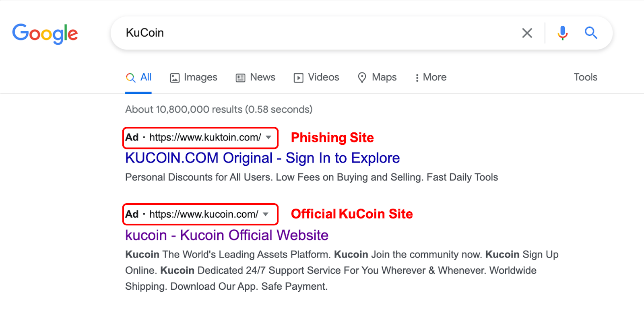The image size is (644, 309).
Task: Click the Videos play icon
Action: click(x=298, y=78)
